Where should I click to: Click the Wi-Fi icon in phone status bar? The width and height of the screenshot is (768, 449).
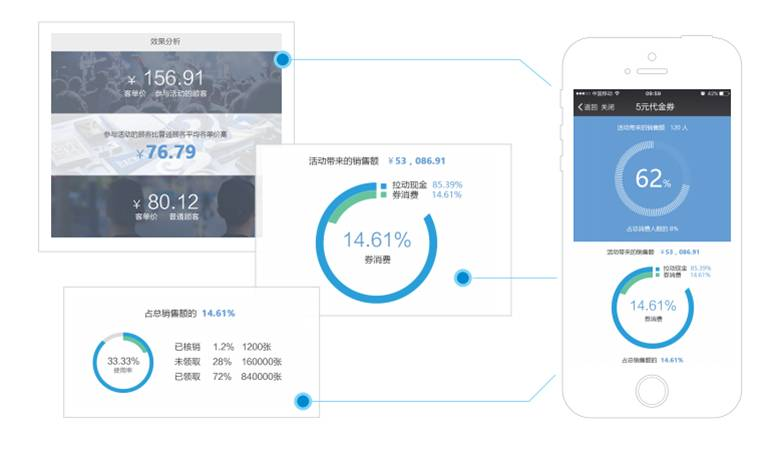(x=617, y=93)
